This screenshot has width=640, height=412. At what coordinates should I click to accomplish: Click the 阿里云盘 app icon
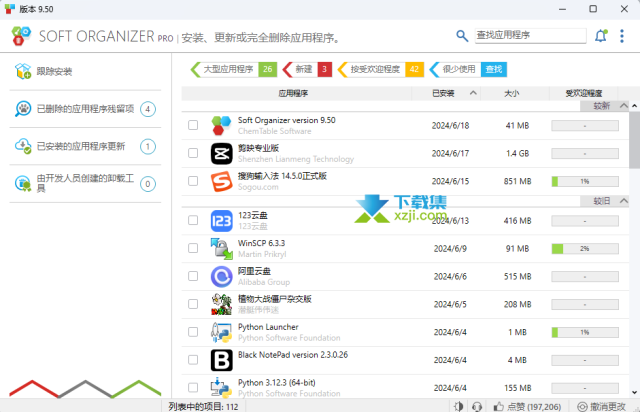click(x=221, y=276)
